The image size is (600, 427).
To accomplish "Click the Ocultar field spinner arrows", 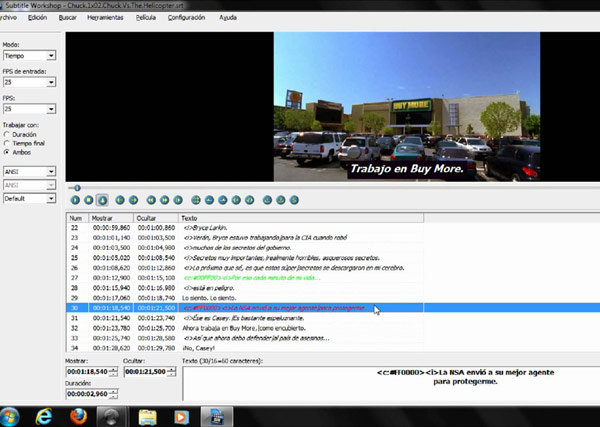I will click(x=172, y=372).
